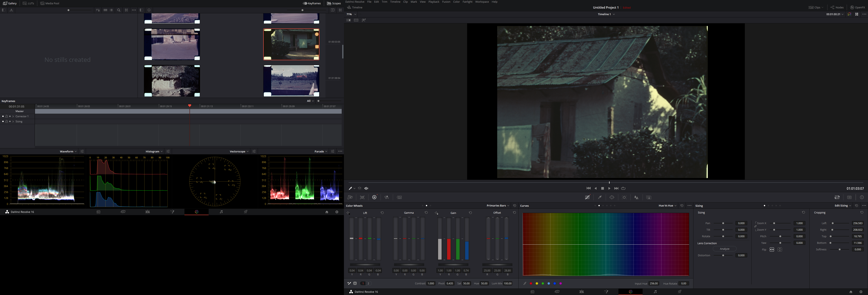Open the Playback menu

(434, 2)
